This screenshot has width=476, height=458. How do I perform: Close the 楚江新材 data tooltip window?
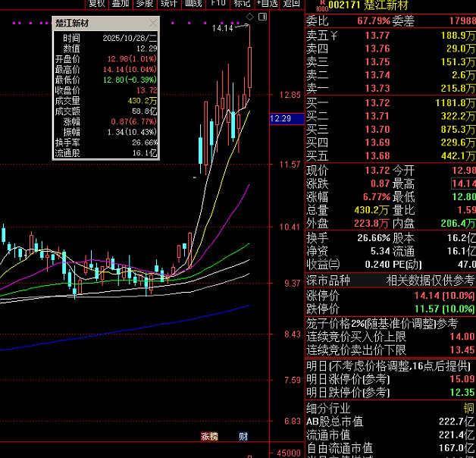[153, 23]
